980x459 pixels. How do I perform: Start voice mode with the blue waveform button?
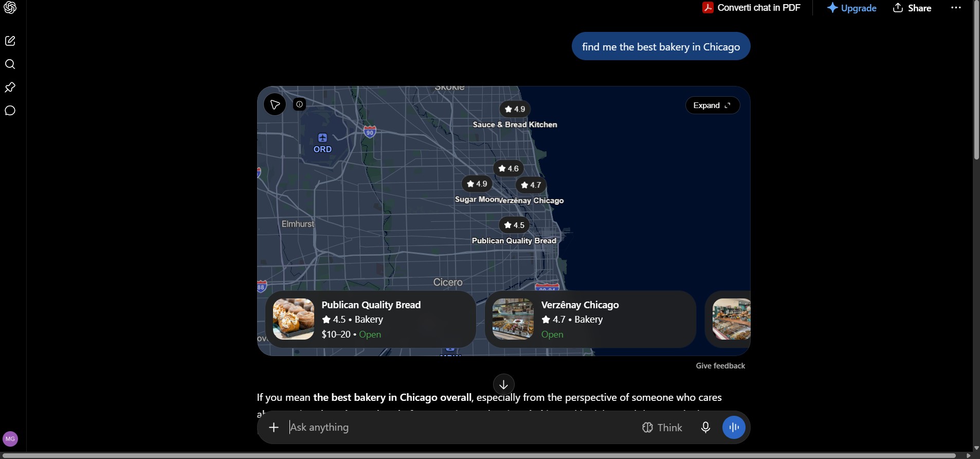click(734, 427)
